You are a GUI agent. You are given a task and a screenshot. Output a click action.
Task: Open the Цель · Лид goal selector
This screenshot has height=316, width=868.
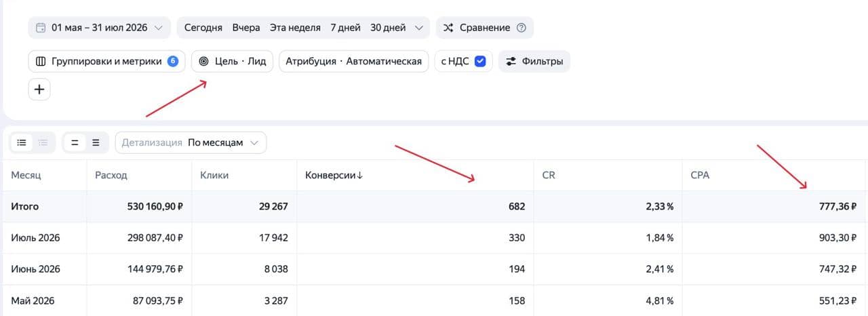(232, 61)
